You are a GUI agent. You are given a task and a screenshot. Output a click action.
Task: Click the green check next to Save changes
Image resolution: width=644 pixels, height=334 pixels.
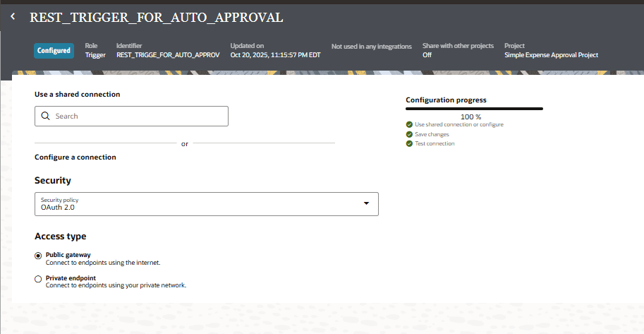coord(409,134)
